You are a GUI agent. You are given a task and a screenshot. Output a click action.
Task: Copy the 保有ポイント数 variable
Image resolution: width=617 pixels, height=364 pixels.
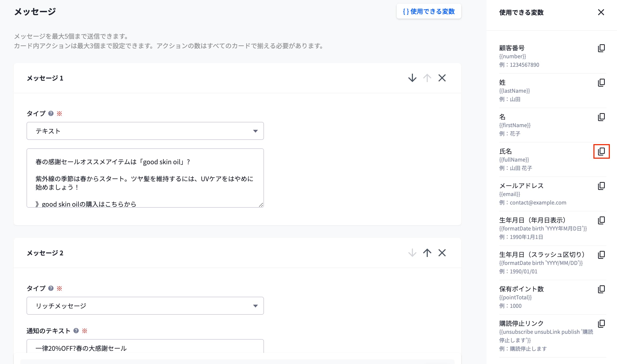click(601, 289)
